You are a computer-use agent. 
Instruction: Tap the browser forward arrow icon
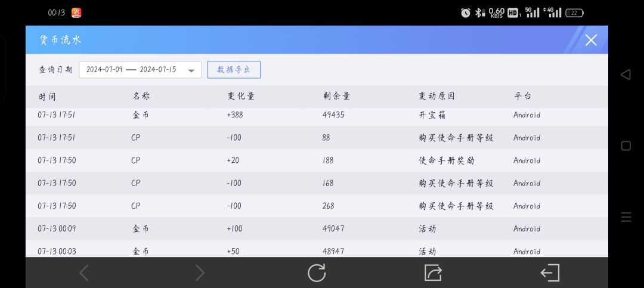tap(200, 273)
